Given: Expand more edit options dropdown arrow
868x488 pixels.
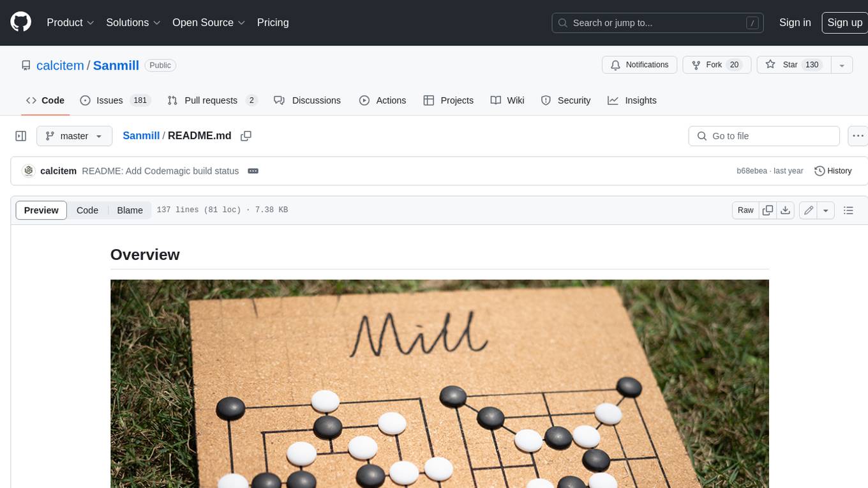Looking at the screenshot, I should coord(826,210).
